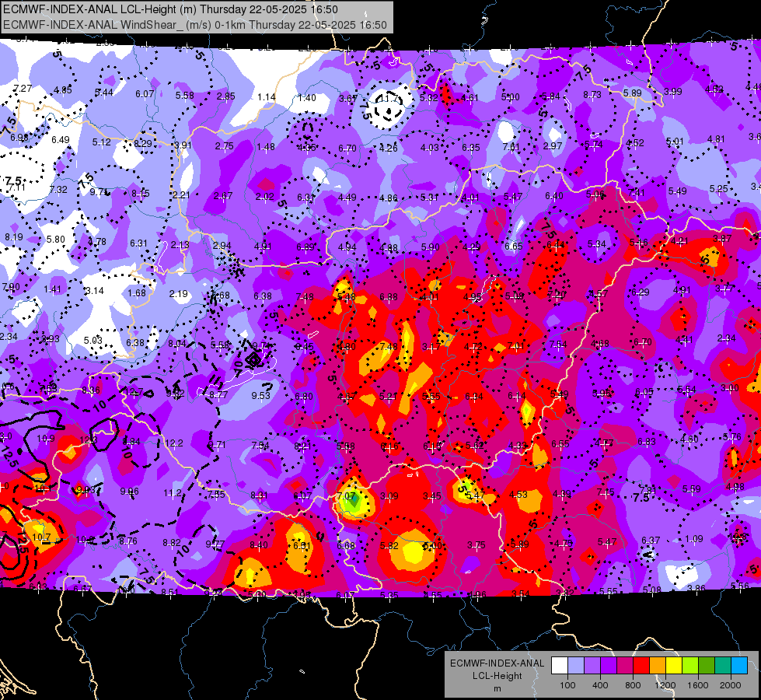
Task: Select wind shear value 8.40
Action: 259,545
